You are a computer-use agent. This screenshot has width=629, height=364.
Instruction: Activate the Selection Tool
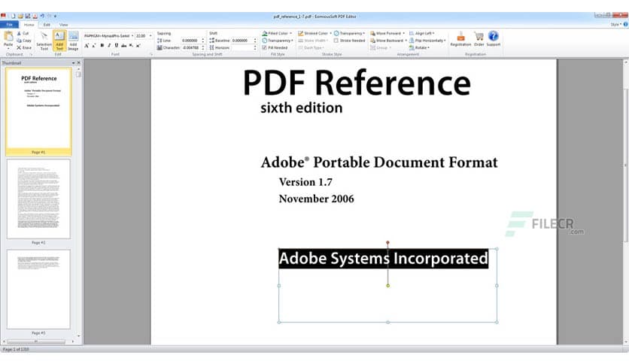pyautogui.click(x=44, y=41)
